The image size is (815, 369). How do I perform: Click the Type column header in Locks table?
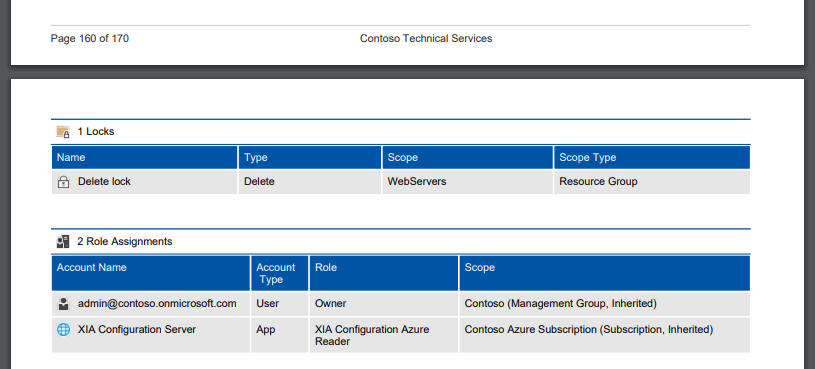310,157
